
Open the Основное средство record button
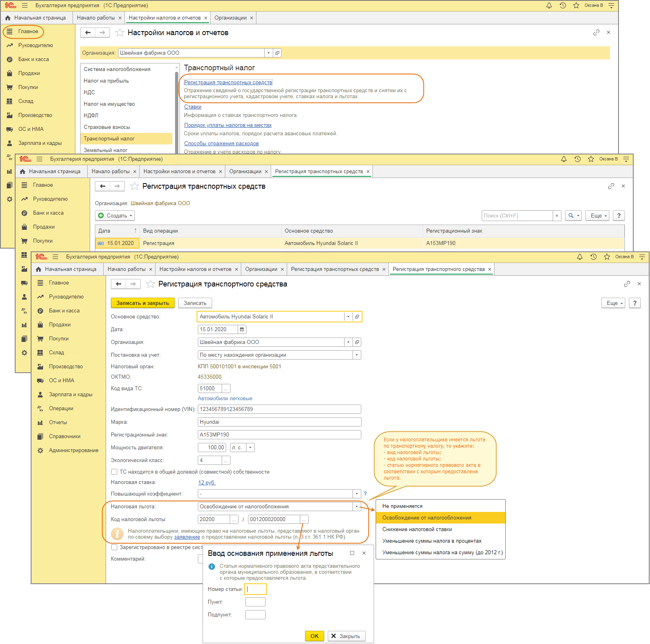point(357,317)
